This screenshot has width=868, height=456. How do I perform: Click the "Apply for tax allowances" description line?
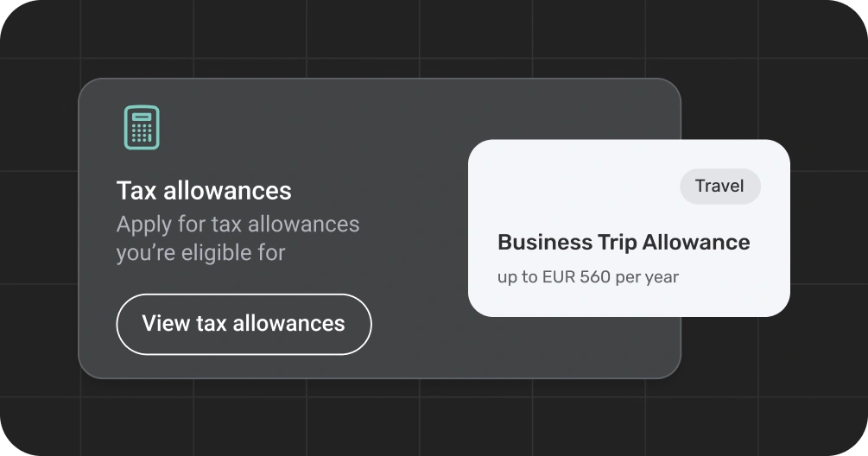pos(238,225)
